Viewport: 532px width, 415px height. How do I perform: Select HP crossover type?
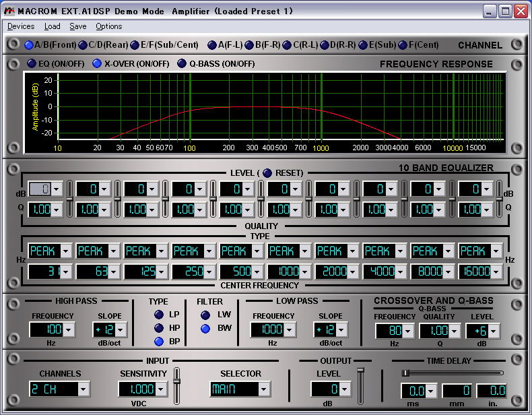pos(159,328)
